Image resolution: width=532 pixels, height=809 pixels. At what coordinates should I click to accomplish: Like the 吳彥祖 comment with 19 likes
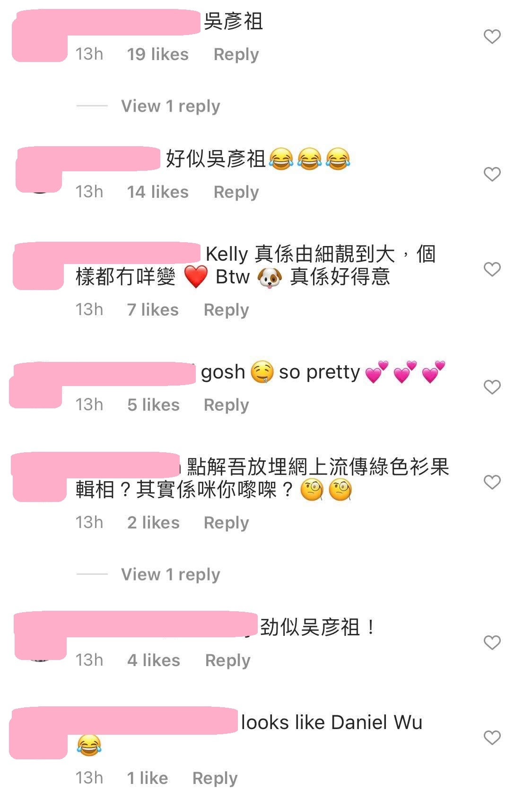[492, 37]
